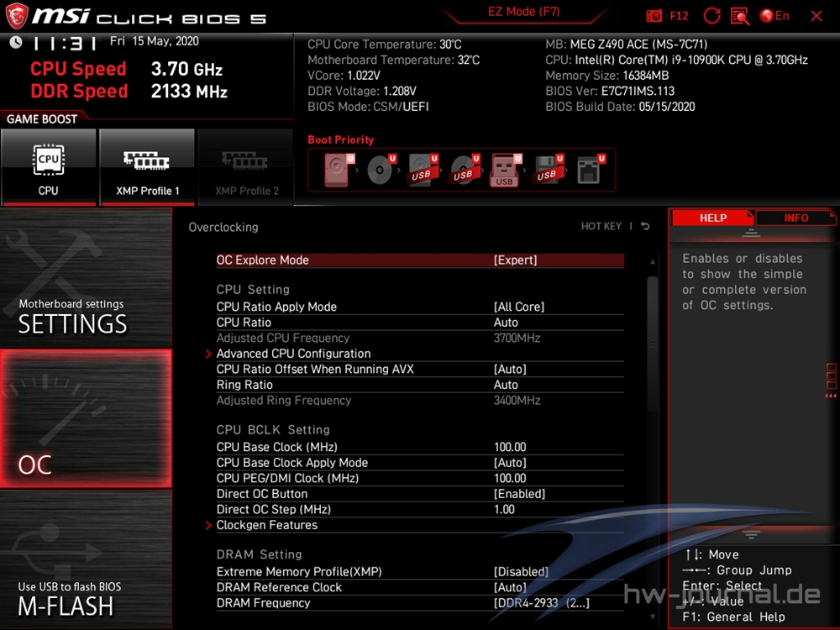Close the BIOS with the X icon
The width and height of the screenshot is (840, 630).
(816, 16)
